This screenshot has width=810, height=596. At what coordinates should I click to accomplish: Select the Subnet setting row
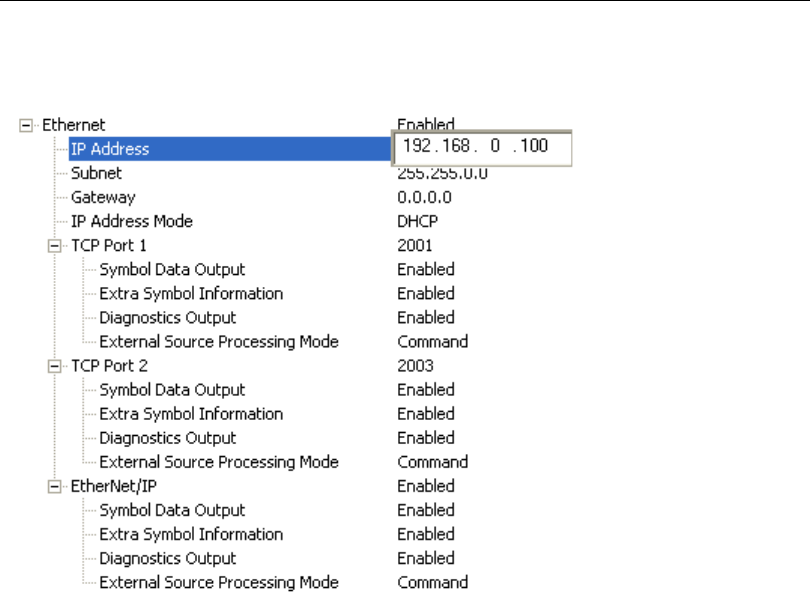(x=96, y=173)
